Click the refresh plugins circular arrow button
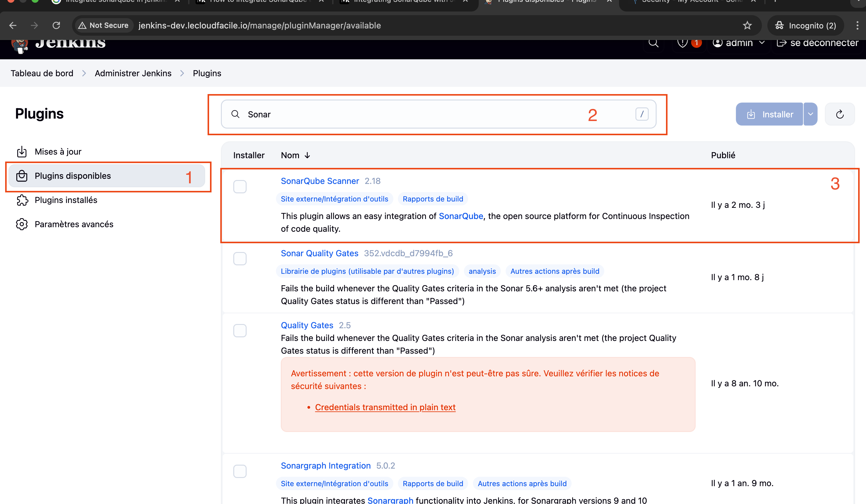This screenshot has width=866, height=504. tap(840, 114)
